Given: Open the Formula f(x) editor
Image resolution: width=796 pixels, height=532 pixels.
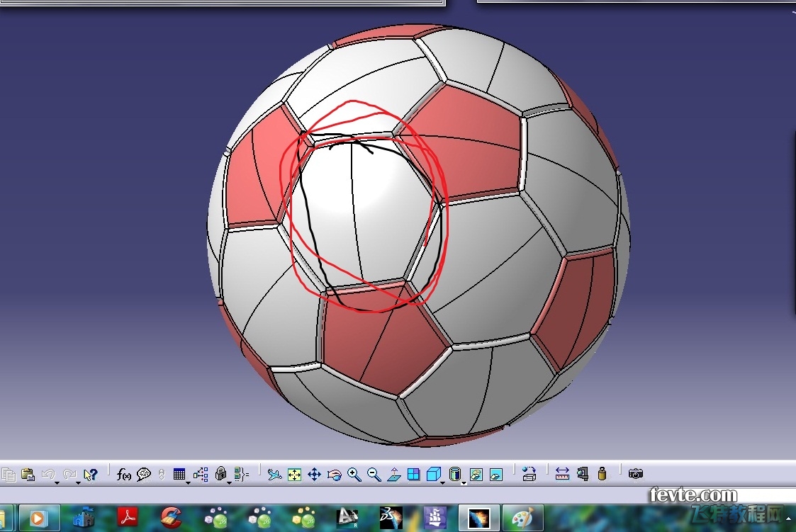Looking at the screenshot, I should tap(123, 475).
